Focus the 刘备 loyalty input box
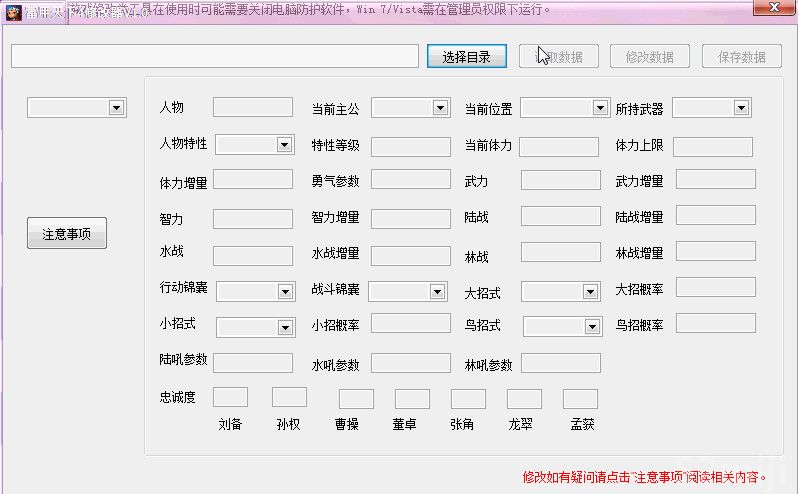798x494 pixels. click(x=230, y=398)
